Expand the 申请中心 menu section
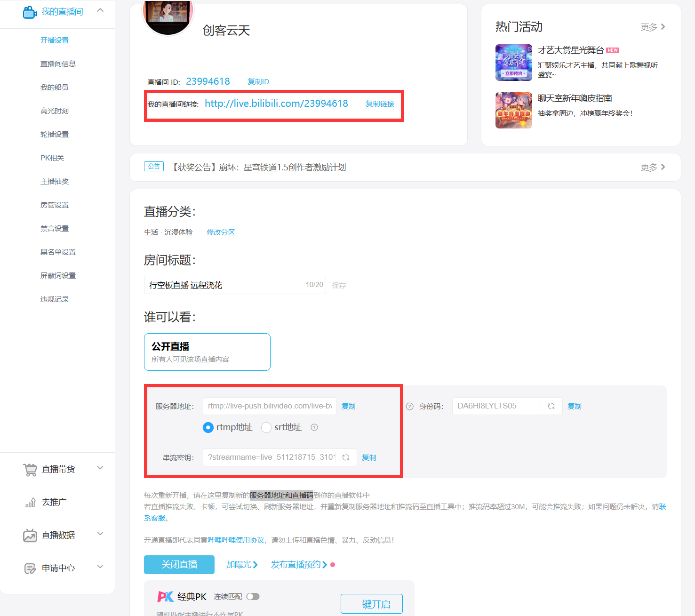Screen dimensions: 695x616 click(100, 567)
